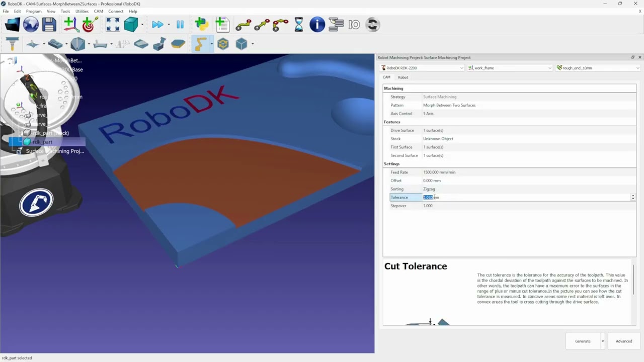Viewport: 644px width, 362px height.
Task: Adjust the Tolerance spinner arrows
Action: (633, 198)
